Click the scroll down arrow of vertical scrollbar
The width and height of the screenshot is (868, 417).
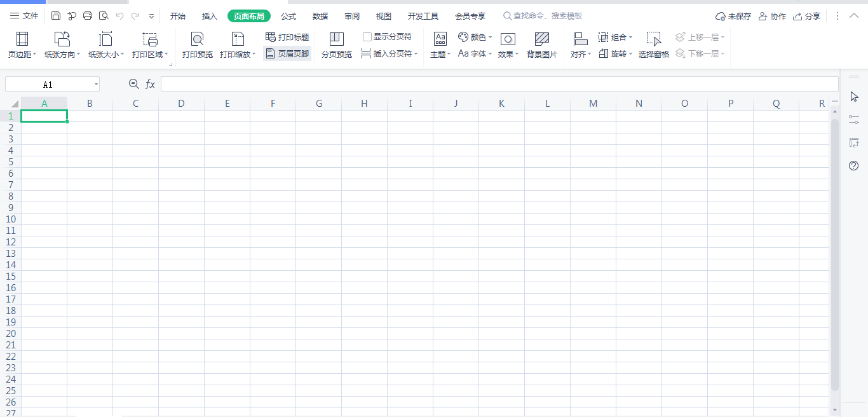(x=835, y=411)
